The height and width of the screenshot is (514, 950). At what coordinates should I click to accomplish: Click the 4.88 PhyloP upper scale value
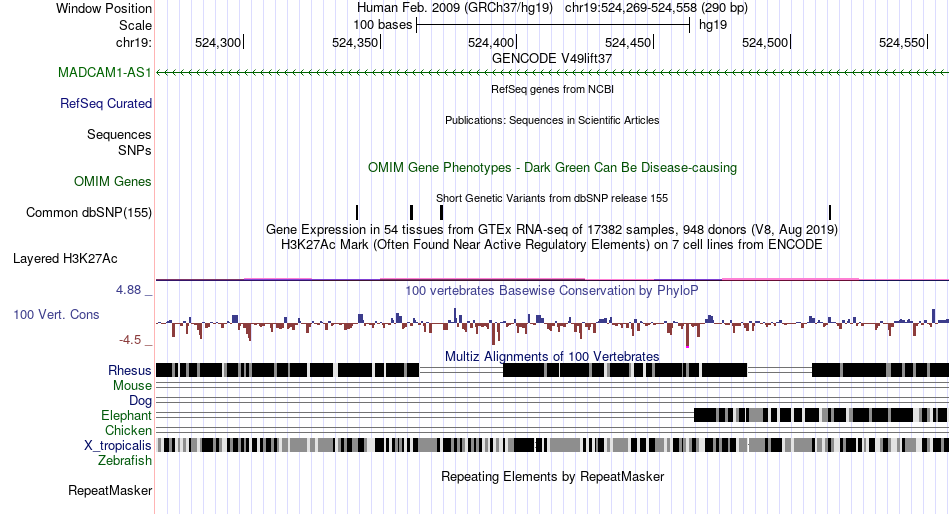[x=128, y=290]
